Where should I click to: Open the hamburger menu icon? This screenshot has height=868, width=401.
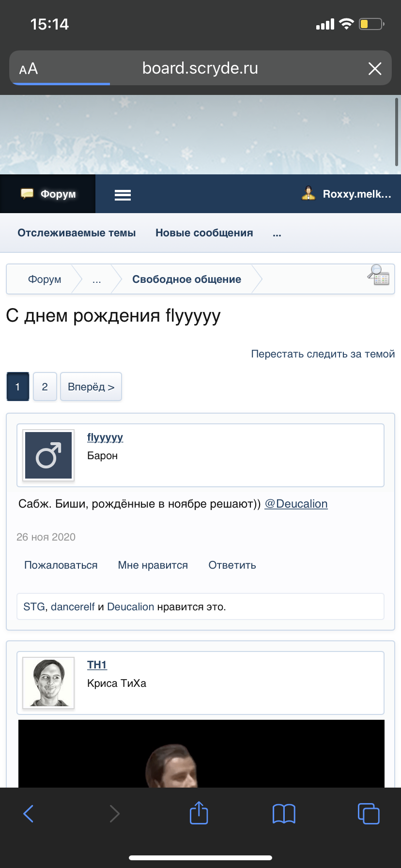click(x=123, y=195)
